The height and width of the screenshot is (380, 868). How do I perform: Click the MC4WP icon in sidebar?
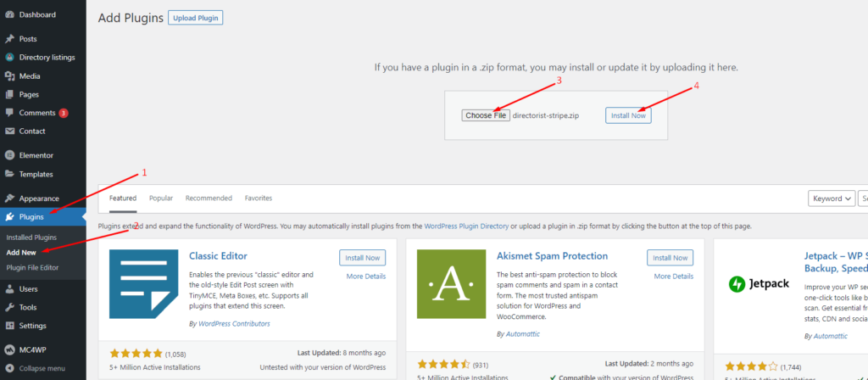coord(9,350)
